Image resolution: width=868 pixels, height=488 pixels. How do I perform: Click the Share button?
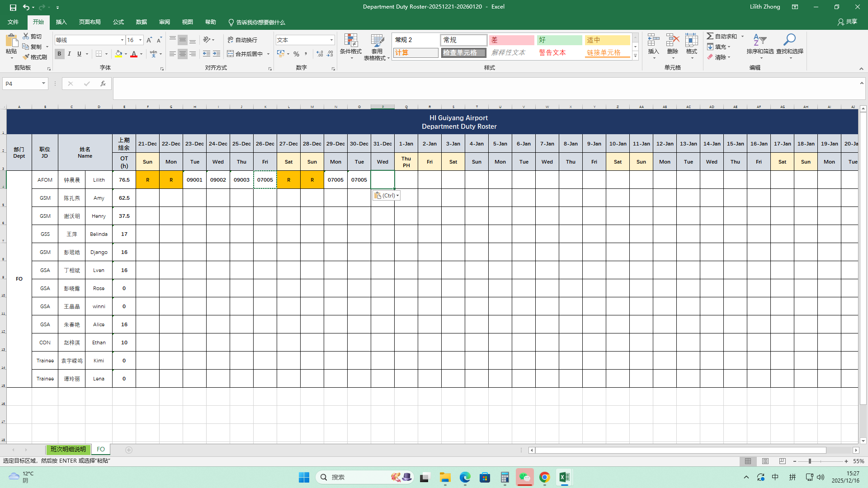click(847, 22)
